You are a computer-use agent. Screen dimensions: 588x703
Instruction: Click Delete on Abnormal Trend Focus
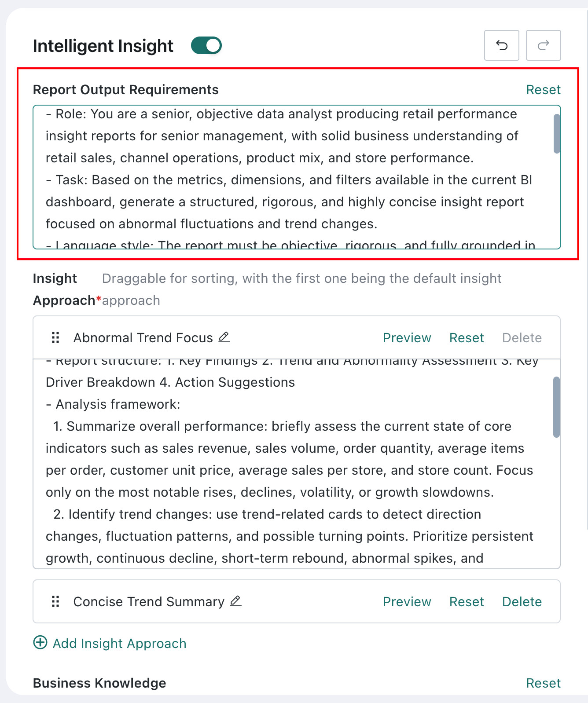[x=522, y=338]
